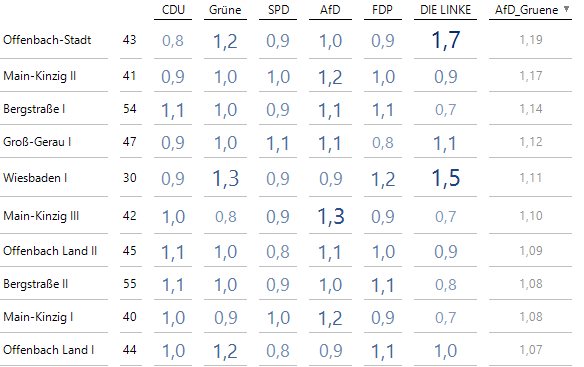Select the Offenbach-Stadt row label
The width and height of the screenshot is (584, 367).
(x=47, y=40)
